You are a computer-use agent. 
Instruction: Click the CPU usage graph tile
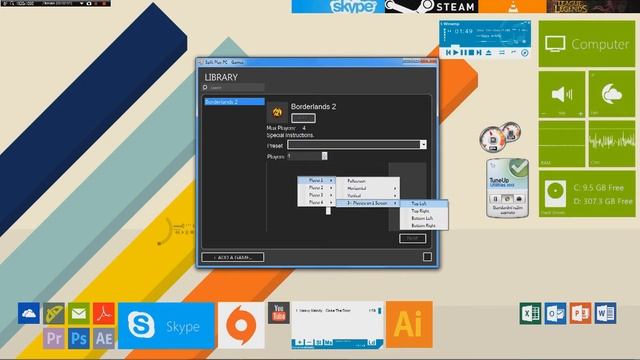click(x=612, y=144)
